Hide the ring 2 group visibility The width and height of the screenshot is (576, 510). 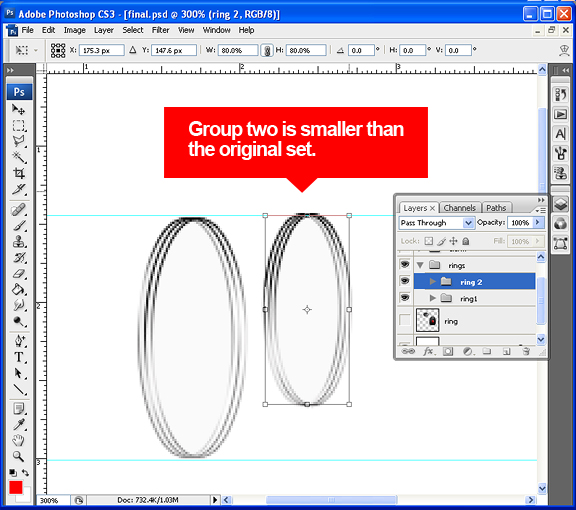click(405, 281)
